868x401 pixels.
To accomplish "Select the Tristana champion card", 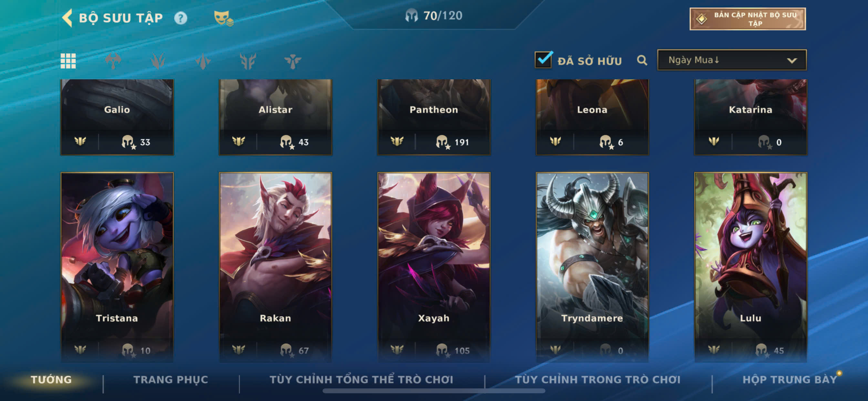I will tap(117, 267).
